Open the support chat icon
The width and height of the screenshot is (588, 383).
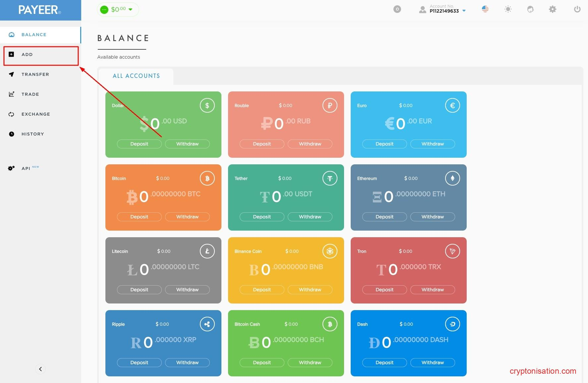pos(530,9)
